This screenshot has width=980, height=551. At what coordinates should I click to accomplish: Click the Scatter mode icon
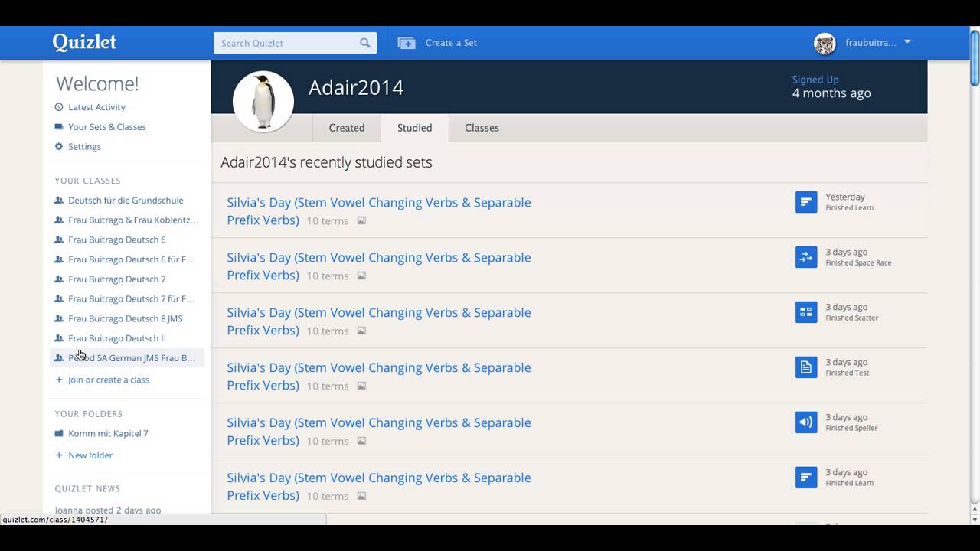coord(806,312)
